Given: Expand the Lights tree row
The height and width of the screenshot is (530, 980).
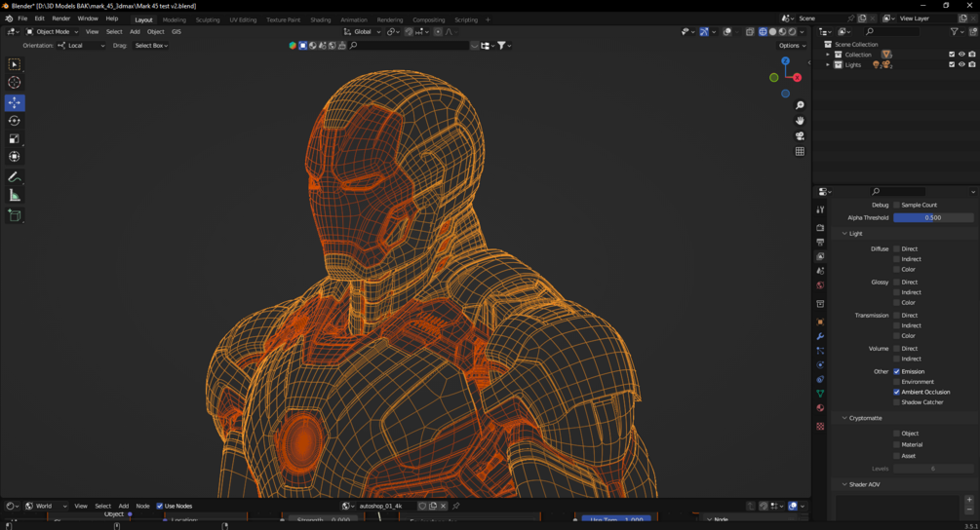Looking at the screenshot, I should coord(828,65).
